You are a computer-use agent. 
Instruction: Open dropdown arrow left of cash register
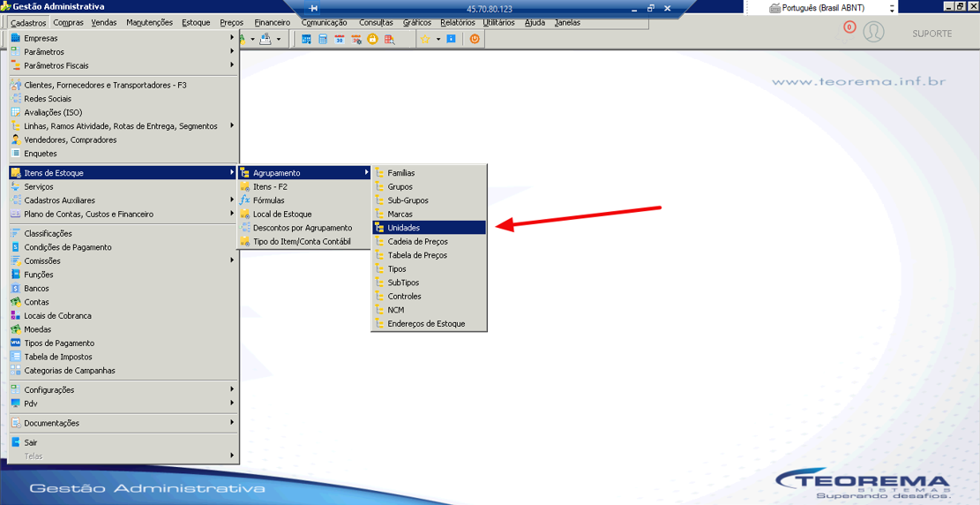252,39
